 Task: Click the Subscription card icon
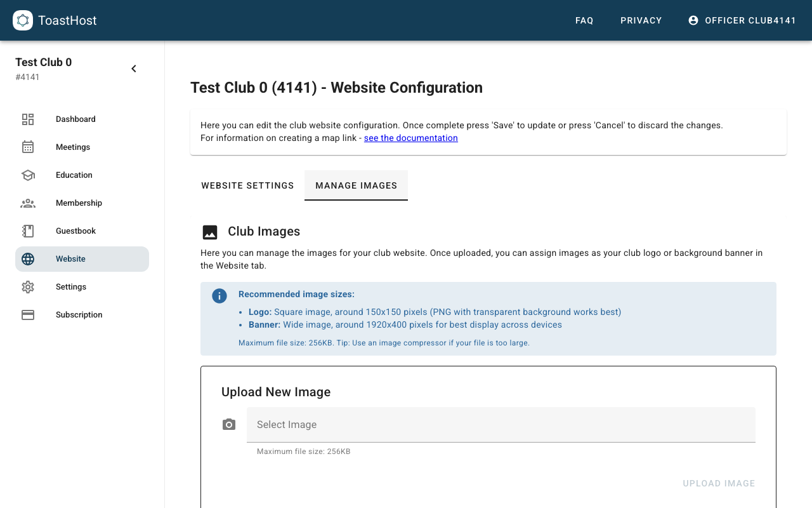tap(28, 314)
